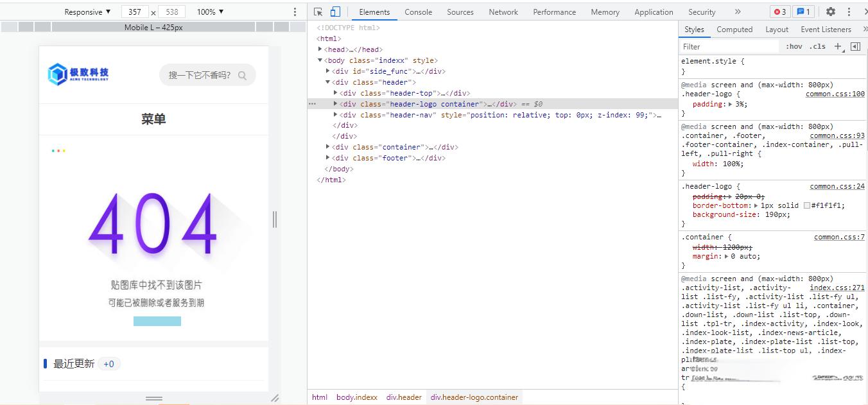Open common.css:7 source link
Image resolution: width=868 pixels, height=405 pixels.
pos(840,237)
